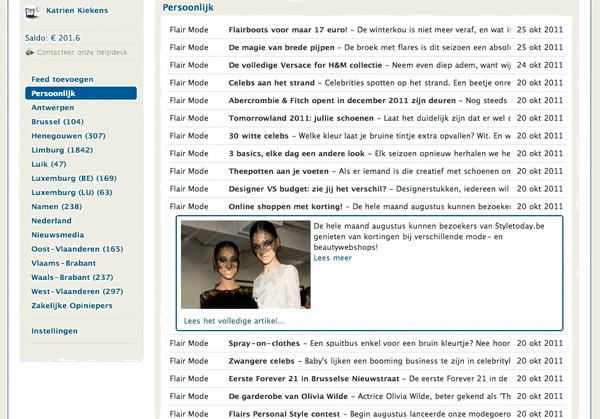This screenshot has width=600, height=419.
Task: Click Lees meer link in preview
Action: [333, 258]
